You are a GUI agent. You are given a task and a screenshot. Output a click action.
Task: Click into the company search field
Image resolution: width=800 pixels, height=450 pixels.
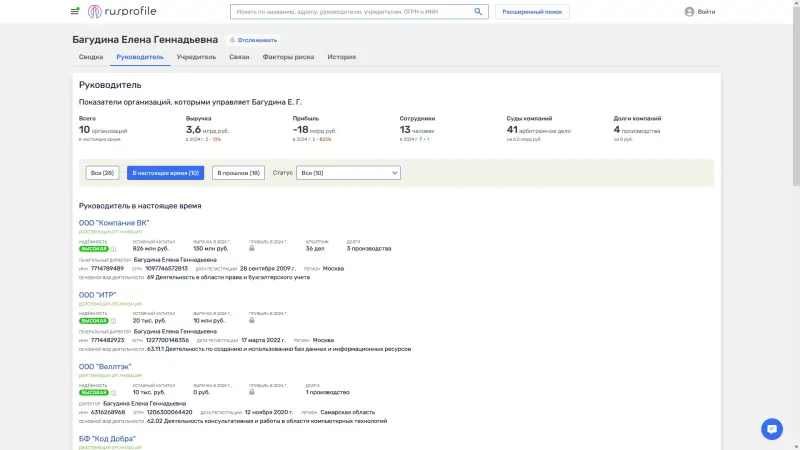click(350, 12)
